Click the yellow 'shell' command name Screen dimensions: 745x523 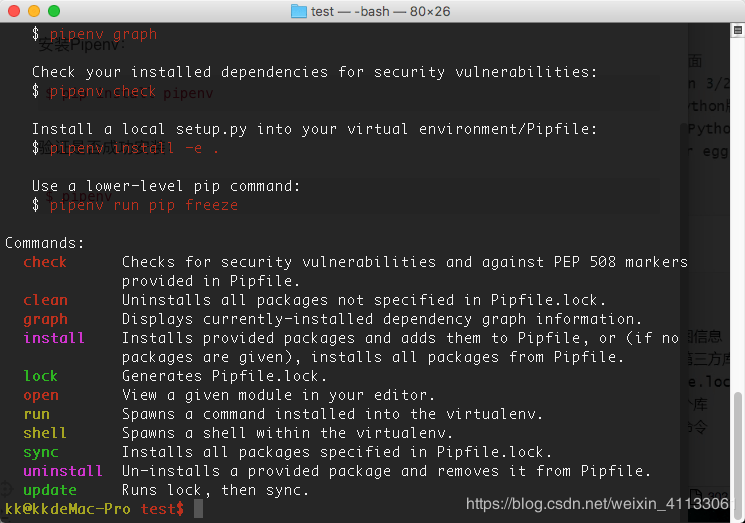point(45,433)
